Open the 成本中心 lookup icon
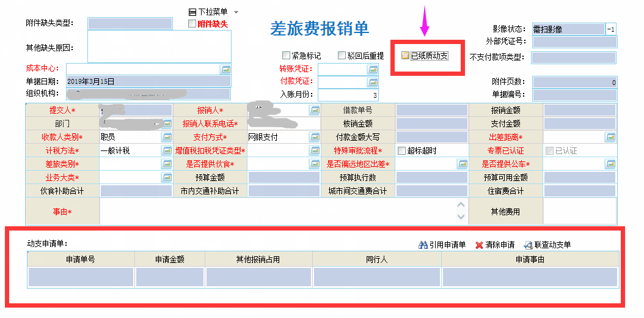This screenshot has height=318, width=644. click(x=225, y=69)
